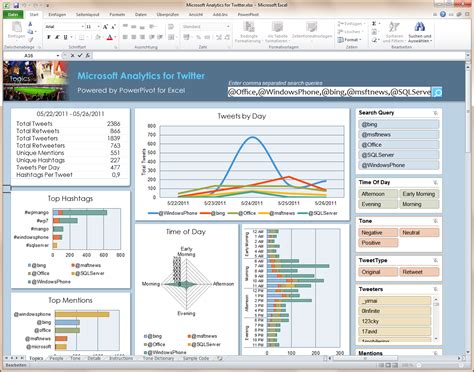Open Suchen und Auswählen binoculars menu
The width and height of the screenshot is (474, 372).
tap(420, 32)
